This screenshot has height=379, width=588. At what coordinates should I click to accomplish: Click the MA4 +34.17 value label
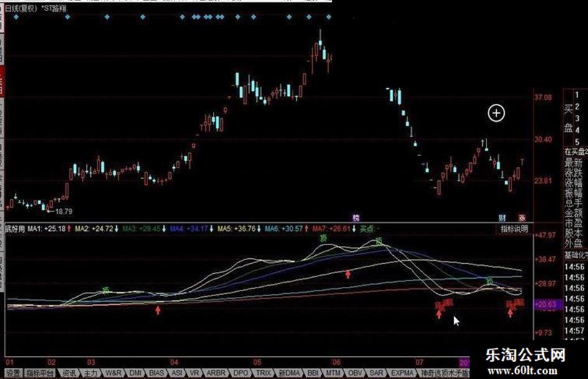(189, 228)
